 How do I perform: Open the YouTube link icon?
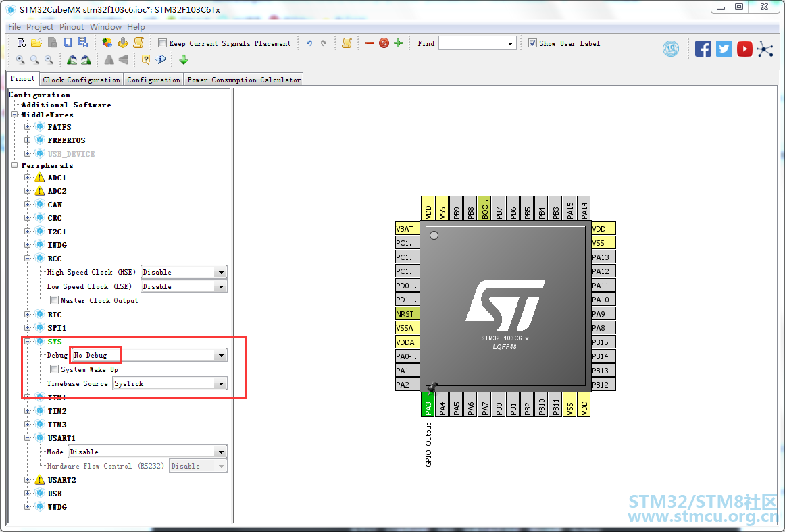coord(744,49)
